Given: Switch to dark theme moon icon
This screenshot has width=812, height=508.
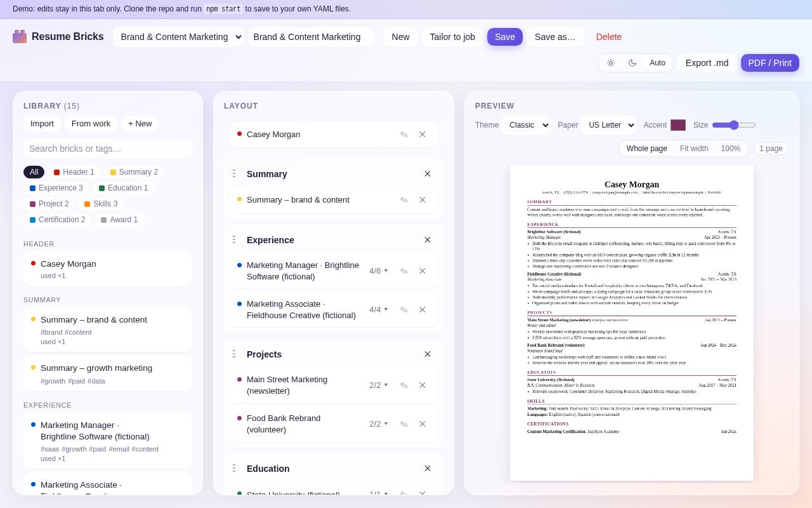Looking at the screenshot, I should click(x=632, y=63).
